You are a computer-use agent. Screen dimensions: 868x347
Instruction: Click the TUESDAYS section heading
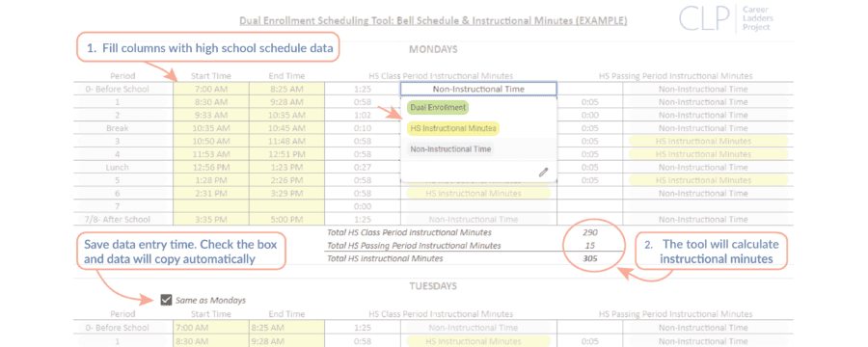(x=433, y=286)
